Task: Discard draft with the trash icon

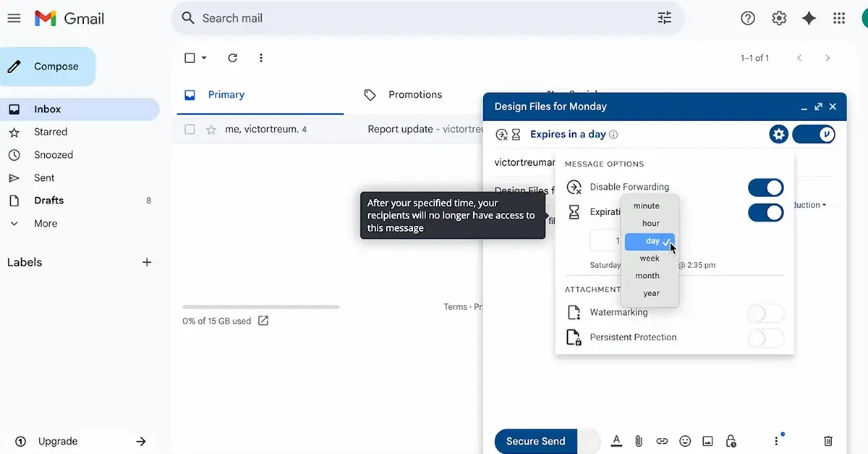Action: [828, 441]
